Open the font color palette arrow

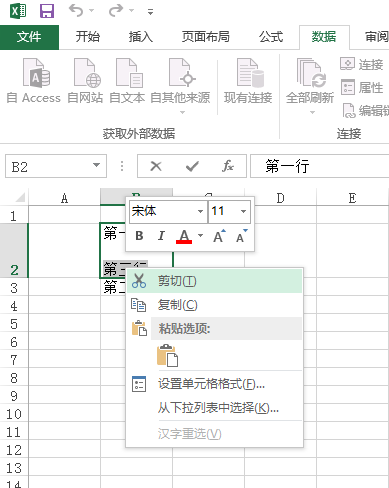[x=200, y=236]
